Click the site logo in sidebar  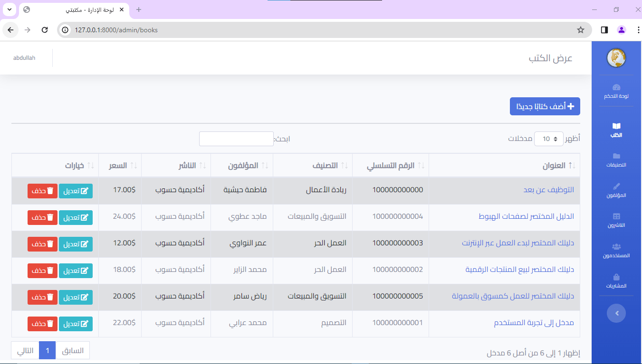(x=616, y=58)
